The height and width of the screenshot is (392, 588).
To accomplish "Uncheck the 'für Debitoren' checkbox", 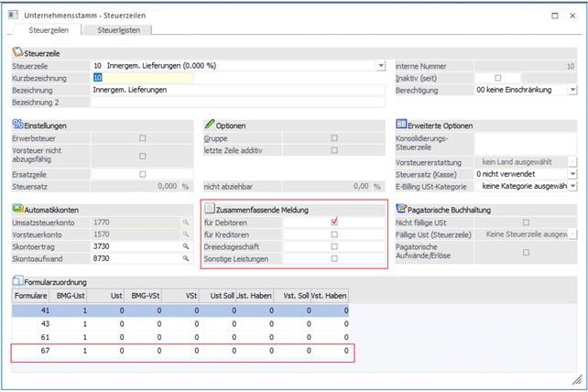I will [x=334, y=222].
